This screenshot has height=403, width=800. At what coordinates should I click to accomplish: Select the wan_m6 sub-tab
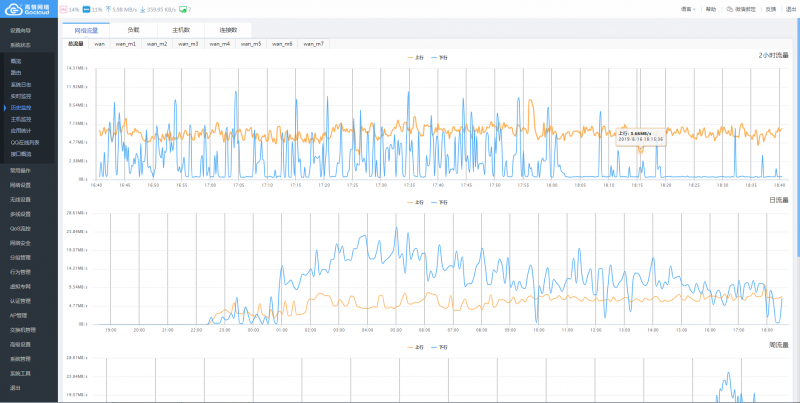(282, 44)
